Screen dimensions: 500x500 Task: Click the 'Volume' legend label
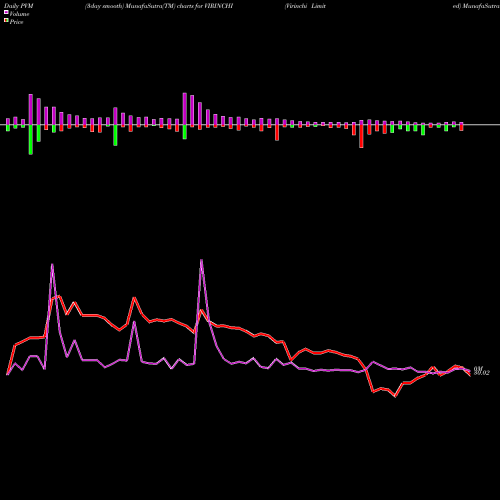click(19, 14)
